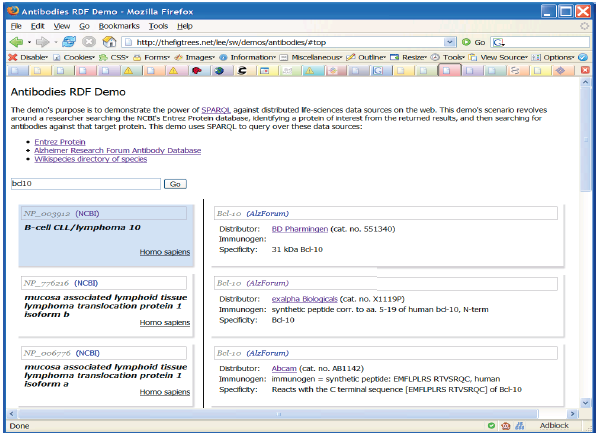Click the activity throbber at menu bar right
Screen dimensions: 598x436
point(584,26)
